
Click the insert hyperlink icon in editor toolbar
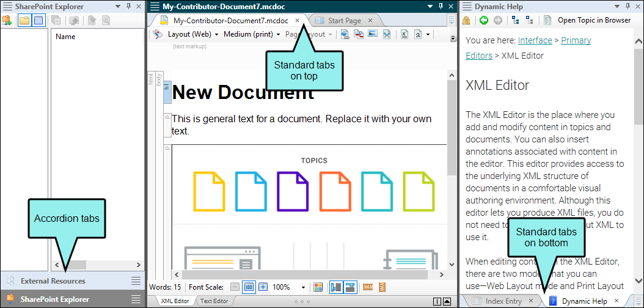[345, 34]
